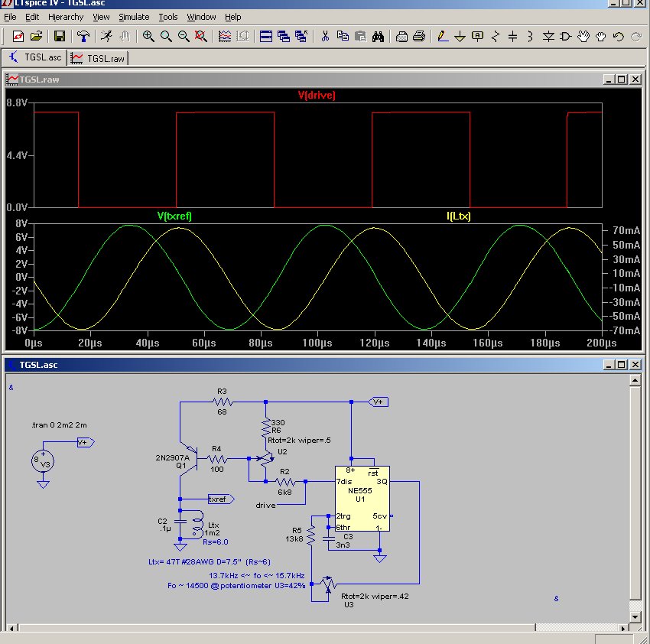Screen dimensions: 650x644
Task: Pick the Diode component tool
Action: click(548, 36)
